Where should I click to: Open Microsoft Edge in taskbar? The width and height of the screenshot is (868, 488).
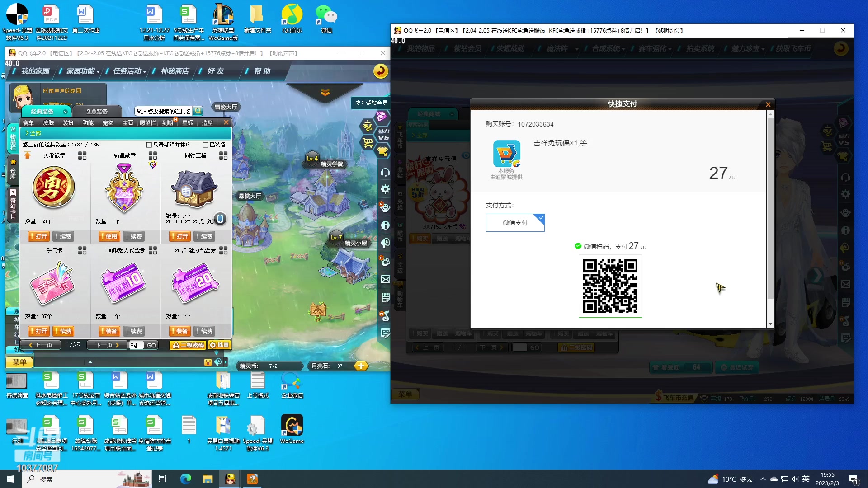(186, 479)
